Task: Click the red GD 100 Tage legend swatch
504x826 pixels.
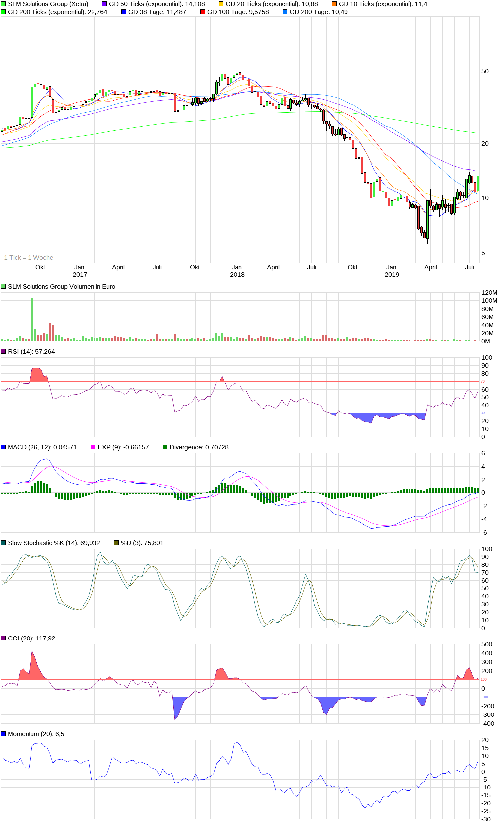Action: click(203, 12)
